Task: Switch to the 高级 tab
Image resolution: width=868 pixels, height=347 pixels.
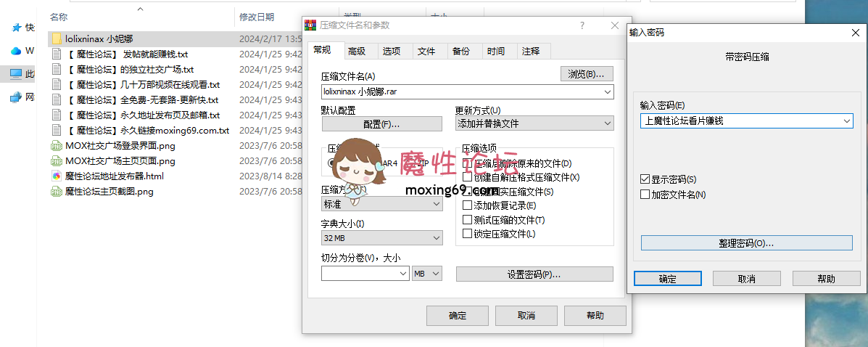Action: click(357, 51)
